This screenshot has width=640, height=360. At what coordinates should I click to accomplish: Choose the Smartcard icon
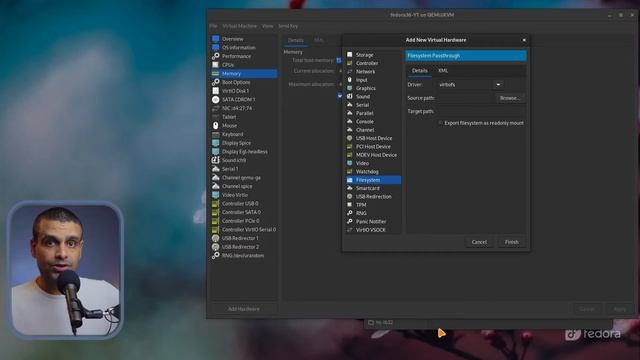click(x=350, y=188)
